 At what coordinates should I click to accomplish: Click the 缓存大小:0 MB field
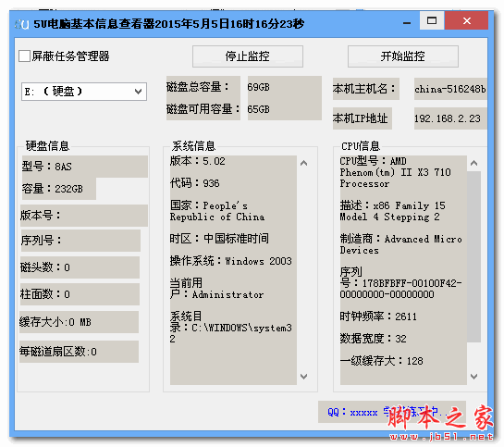coord(80,322)
